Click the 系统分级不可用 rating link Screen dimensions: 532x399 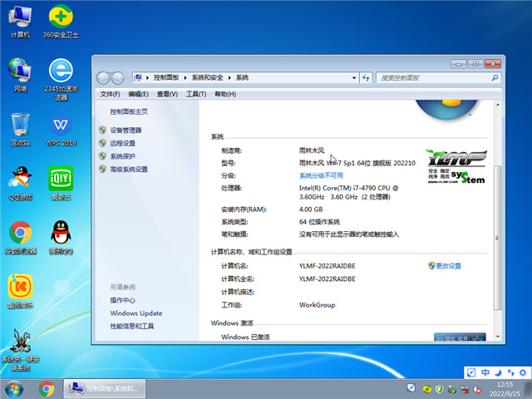point(321,176)
